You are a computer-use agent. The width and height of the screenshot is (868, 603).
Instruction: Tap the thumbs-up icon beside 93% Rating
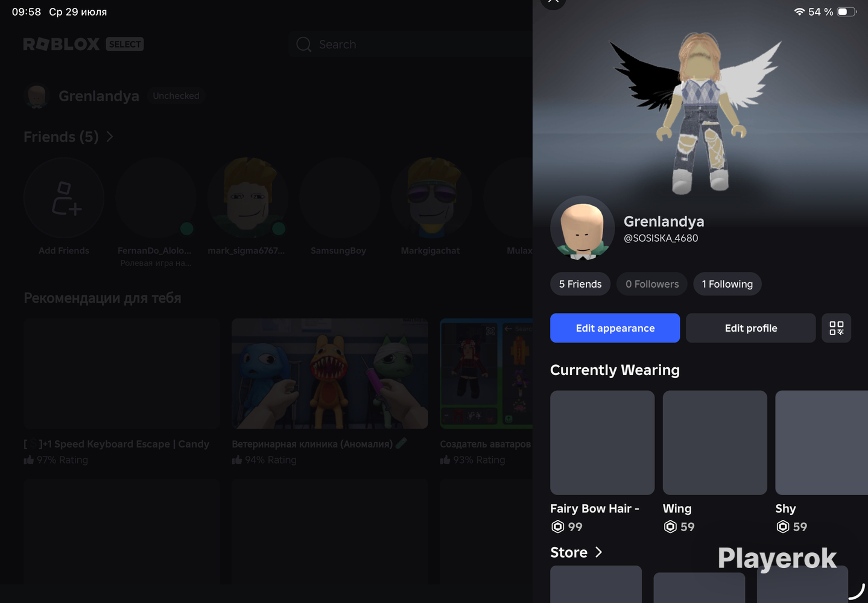tap(445, 460)
